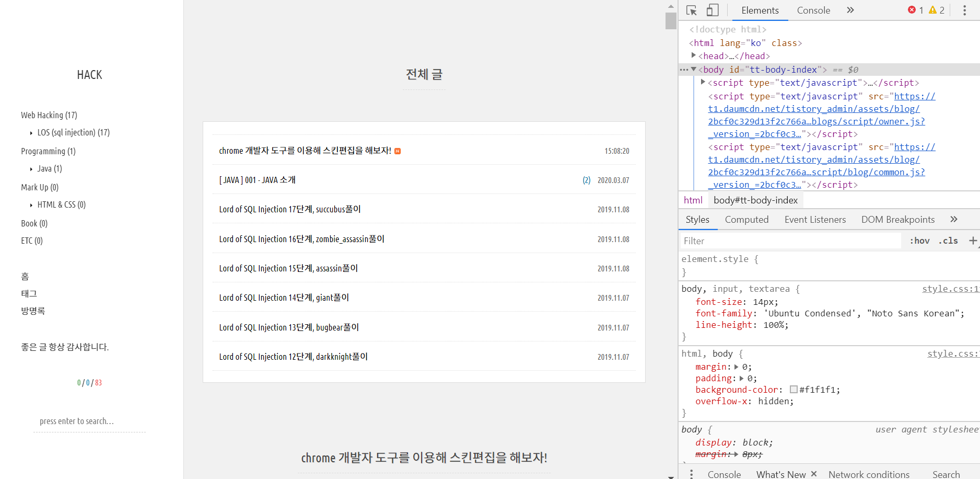Open the ETC (0) category
Viewport: 980px width, 479px height.
(x=32, y=241)
